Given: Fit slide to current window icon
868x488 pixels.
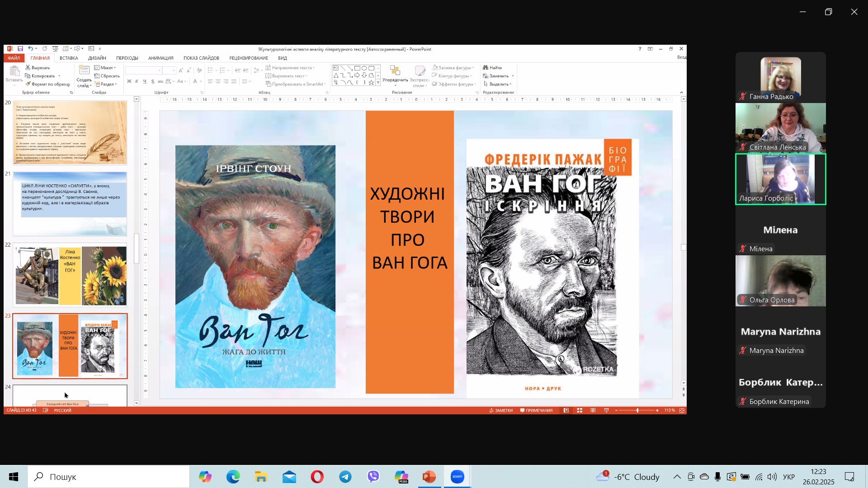Looking at the screenshot, I should [682, 410].
